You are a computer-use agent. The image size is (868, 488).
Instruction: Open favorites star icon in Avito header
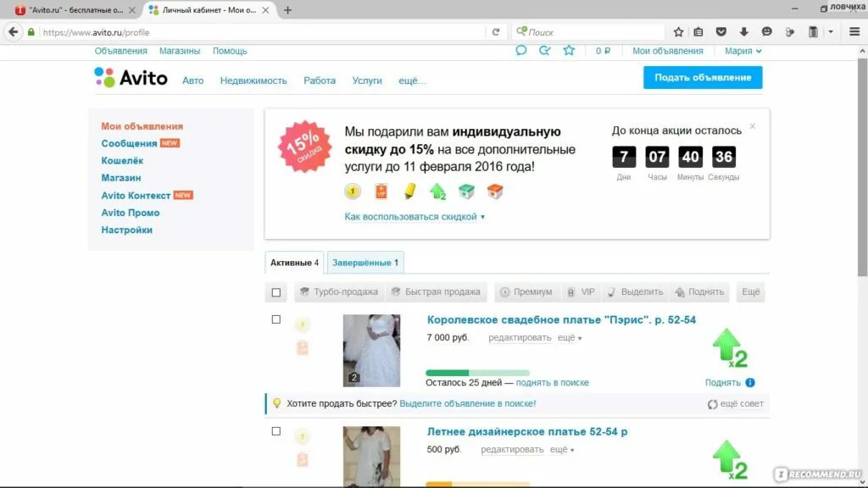(x=569, y=50)
